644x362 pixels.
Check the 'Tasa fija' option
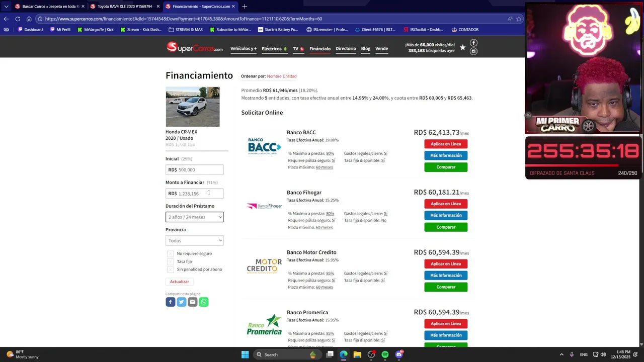[x=170, y=261]
